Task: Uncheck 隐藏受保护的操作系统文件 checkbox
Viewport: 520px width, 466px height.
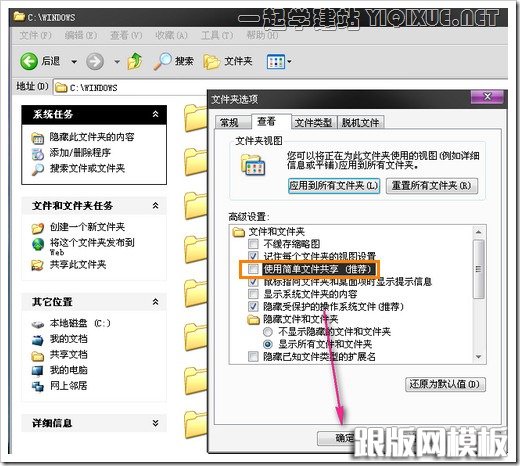Action: coord(253,306)
